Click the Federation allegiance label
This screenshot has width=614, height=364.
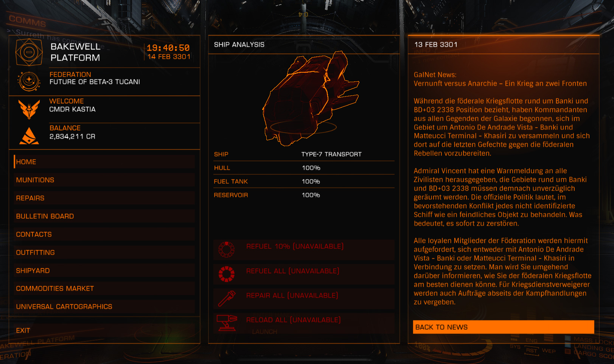[x=70, y=75]
